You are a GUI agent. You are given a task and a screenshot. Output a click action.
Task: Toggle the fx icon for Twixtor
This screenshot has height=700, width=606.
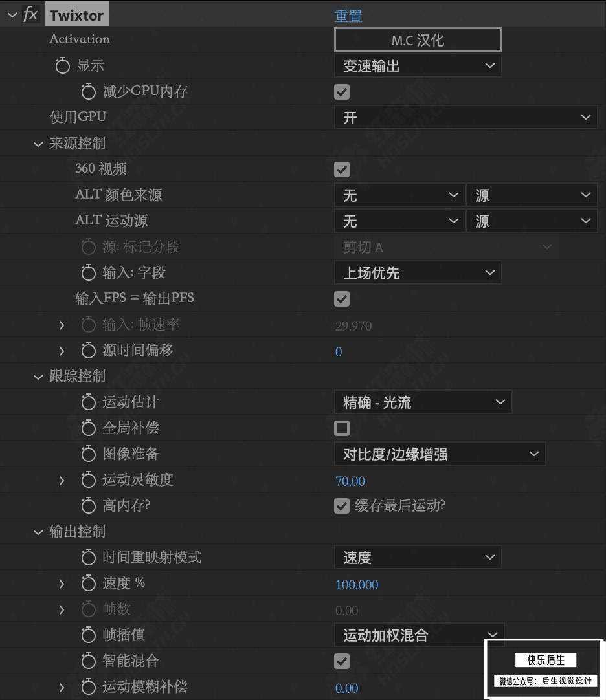30,14
